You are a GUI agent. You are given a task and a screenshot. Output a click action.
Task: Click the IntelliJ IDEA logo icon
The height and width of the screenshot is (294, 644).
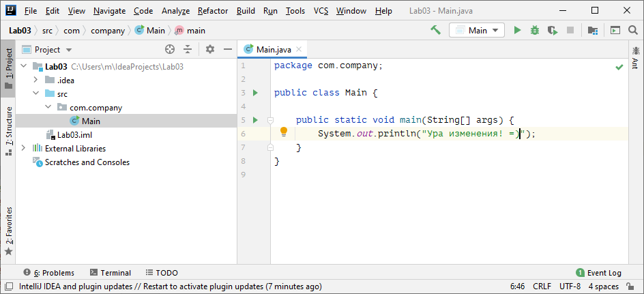(x=11, y=11)
